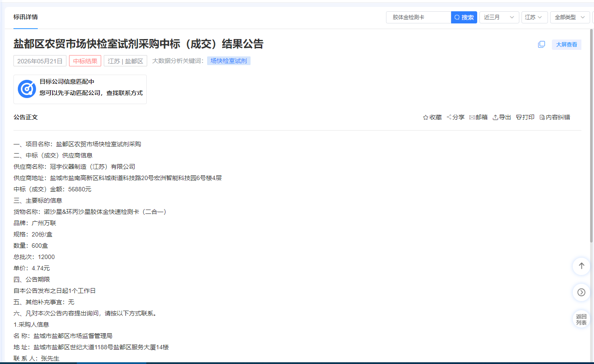Click the address 世纪大道1188号盐都区服务大厦14楼

(x=119, y=347)
